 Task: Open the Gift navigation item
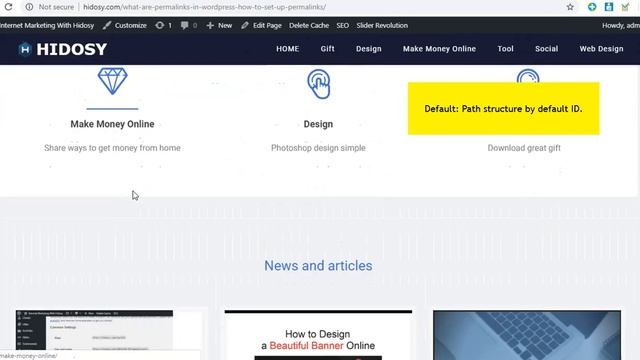pos(327,49)
